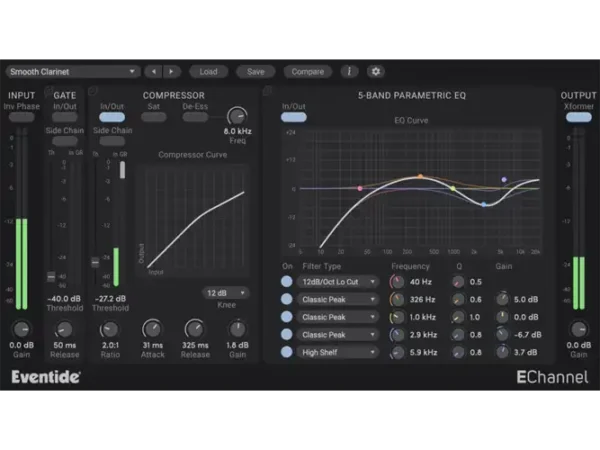600x450 pixels.
Task: Enable the De-Ess switch
Action: coord(195,117)
